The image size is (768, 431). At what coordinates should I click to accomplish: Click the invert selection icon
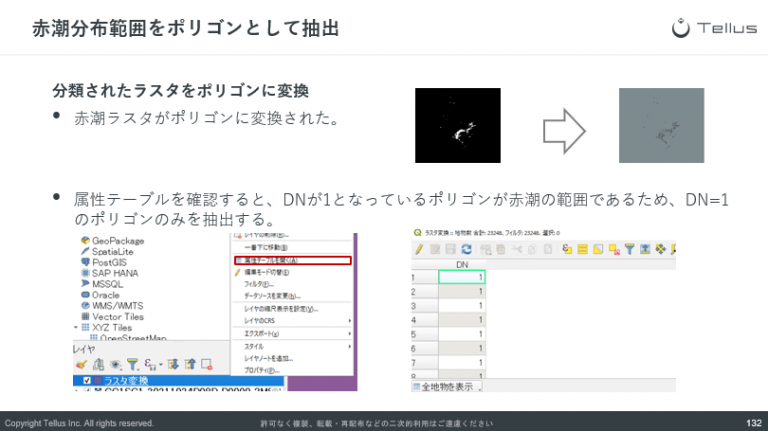click(598, 249)
